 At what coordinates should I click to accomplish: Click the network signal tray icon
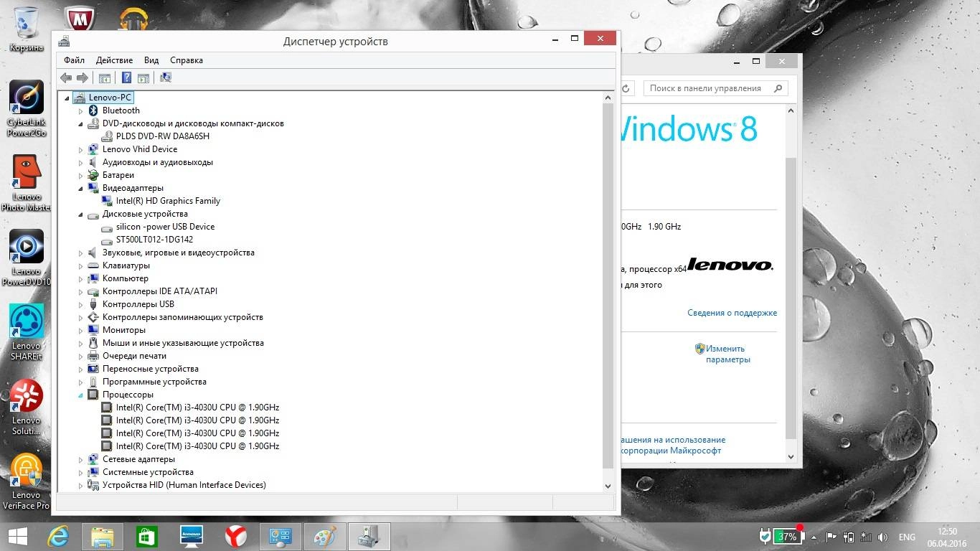867,537
